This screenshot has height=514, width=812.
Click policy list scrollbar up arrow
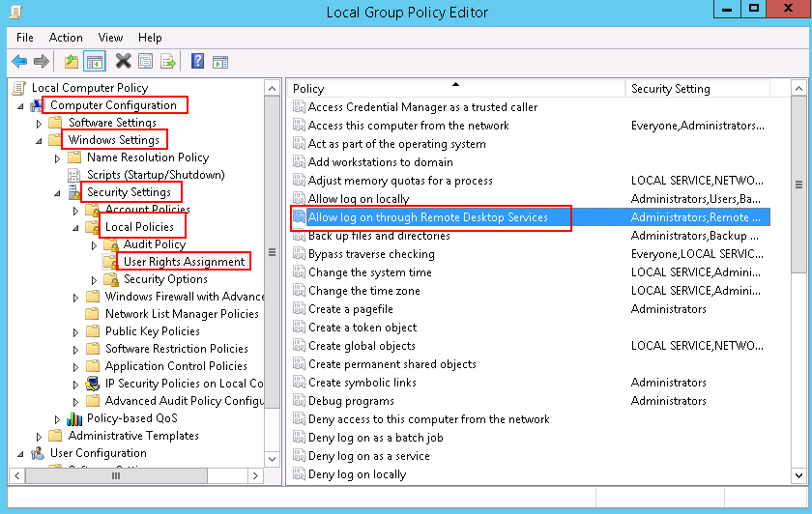click(x=799, y=89)
